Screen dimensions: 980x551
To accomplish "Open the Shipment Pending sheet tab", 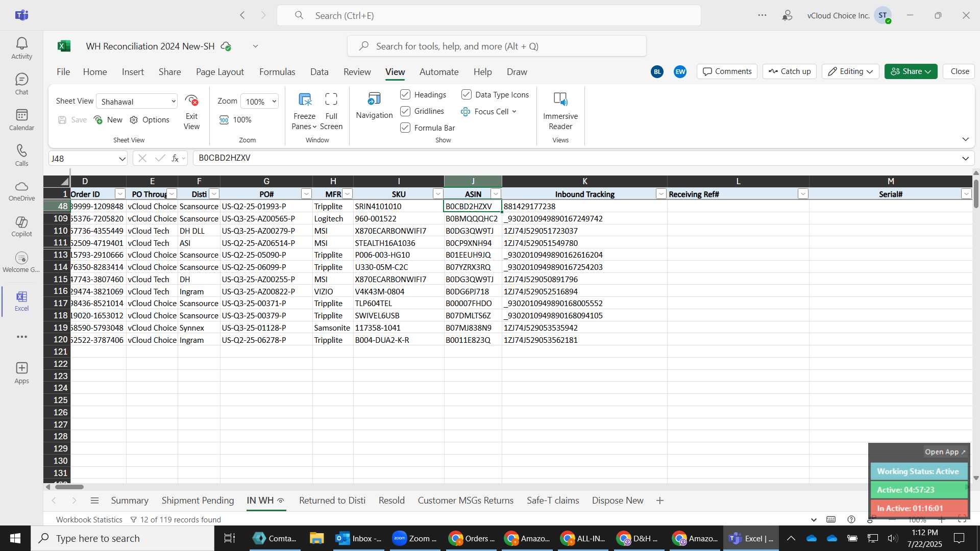I will [x=198, y=501].
